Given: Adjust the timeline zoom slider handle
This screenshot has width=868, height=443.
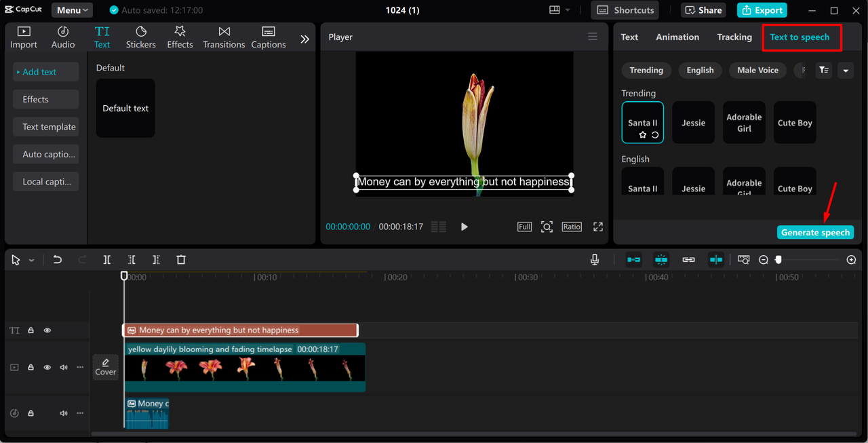Looking at the screenshot, I should pyautogui.click(x=778, y=260).
